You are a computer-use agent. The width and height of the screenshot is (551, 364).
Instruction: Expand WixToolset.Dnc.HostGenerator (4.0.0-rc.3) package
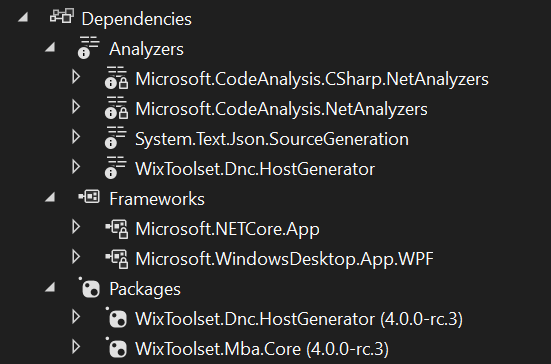(76, 317)
